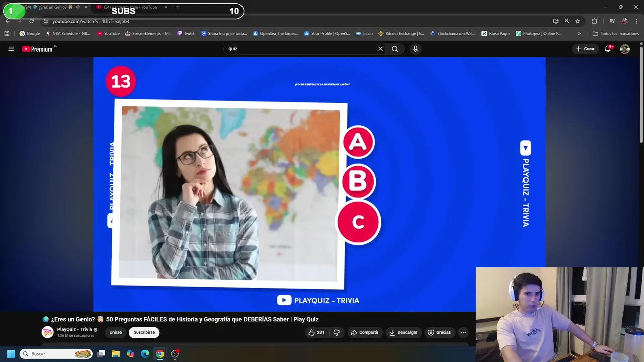Viewport: 644px width, 362px height.
Task: Join the channel with Unirse
Action: click(116, 332)
